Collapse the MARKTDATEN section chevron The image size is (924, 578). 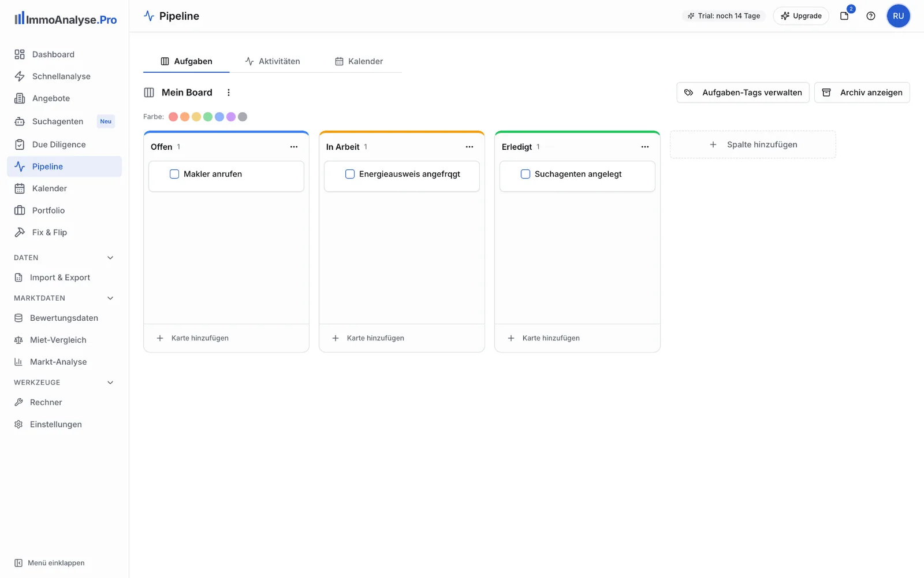pos(110,298)
